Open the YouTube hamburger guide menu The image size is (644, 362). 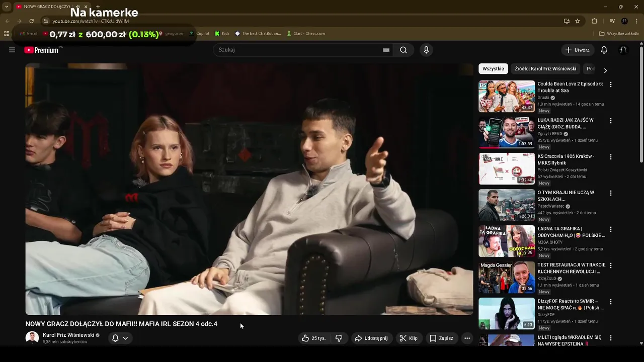12,50
